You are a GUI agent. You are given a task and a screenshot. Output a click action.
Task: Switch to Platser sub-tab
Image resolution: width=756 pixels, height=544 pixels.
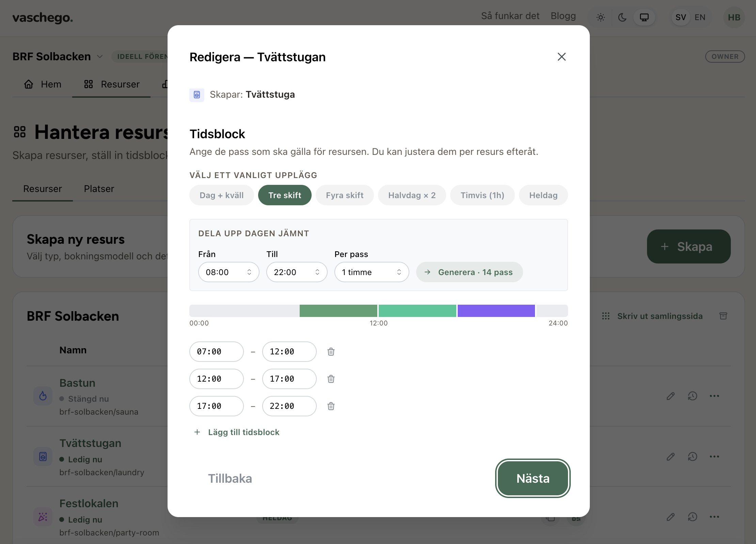pos(99,189)
